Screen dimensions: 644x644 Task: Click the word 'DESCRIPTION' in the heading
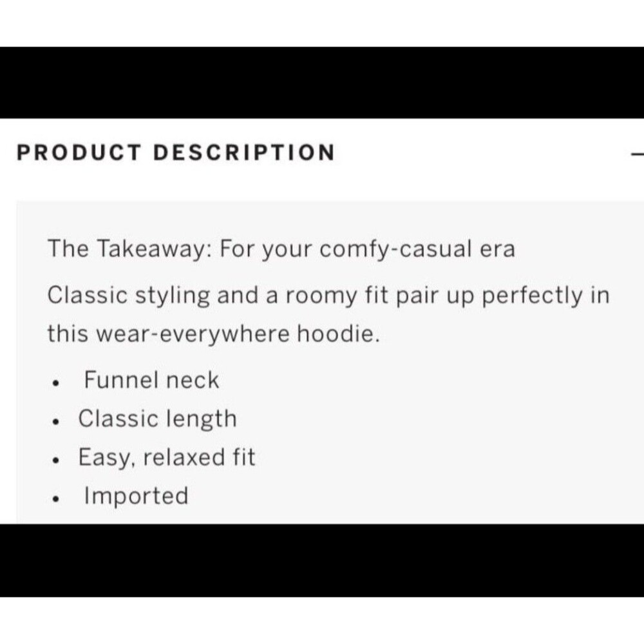coord(244,153)
